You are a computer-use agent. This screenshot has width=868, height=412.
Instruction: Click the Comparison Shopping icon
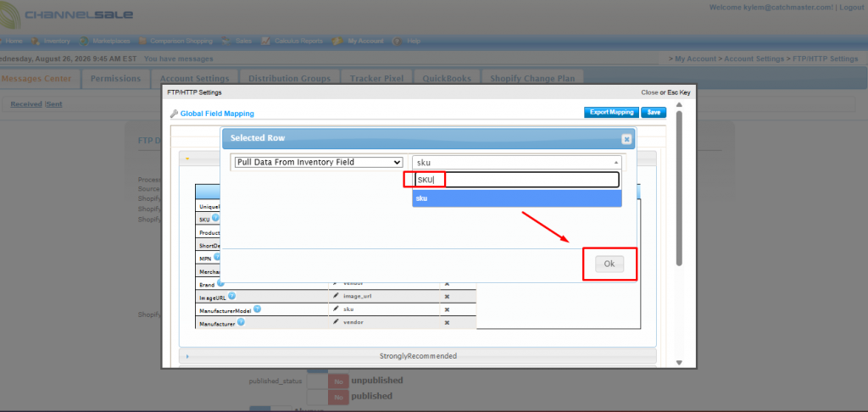tap(142, 41)
